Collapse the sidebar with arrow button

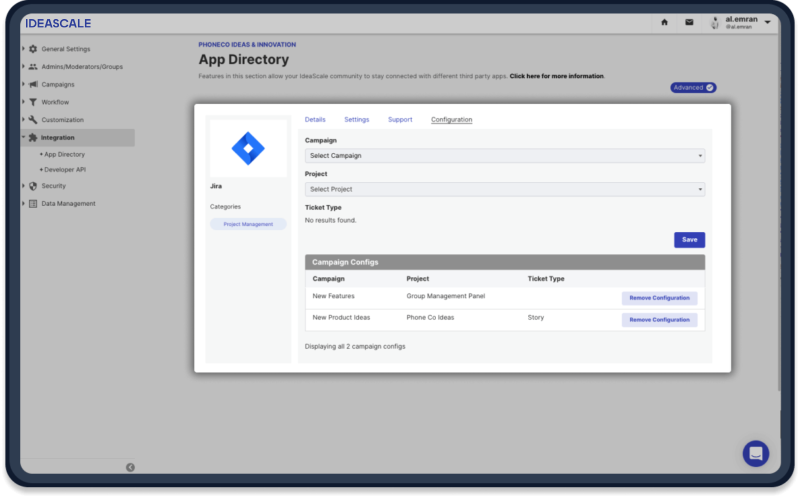pos(130,467)
